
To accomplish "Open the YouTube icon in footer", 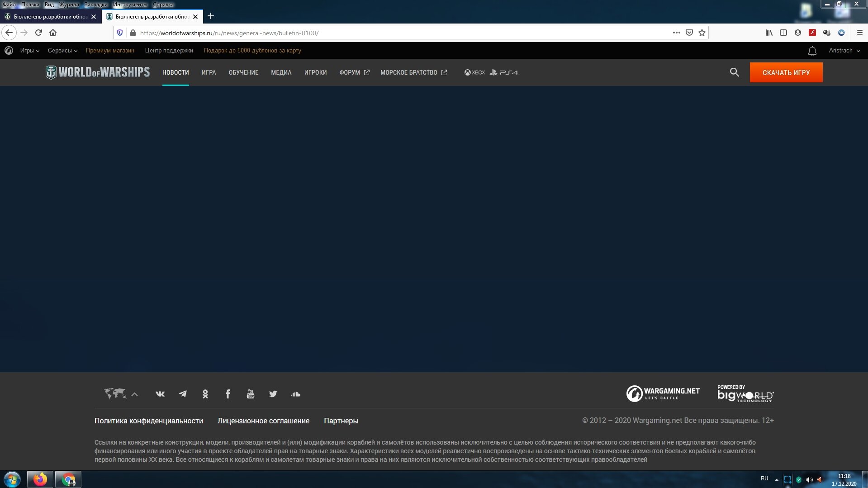I will click(x=251, y=394).
